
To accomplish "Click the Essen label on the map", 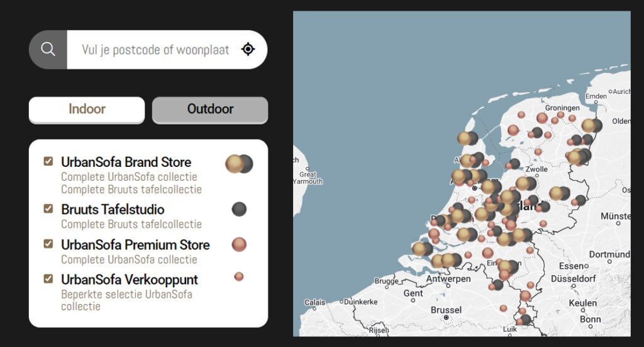I will tap(571, 266).
